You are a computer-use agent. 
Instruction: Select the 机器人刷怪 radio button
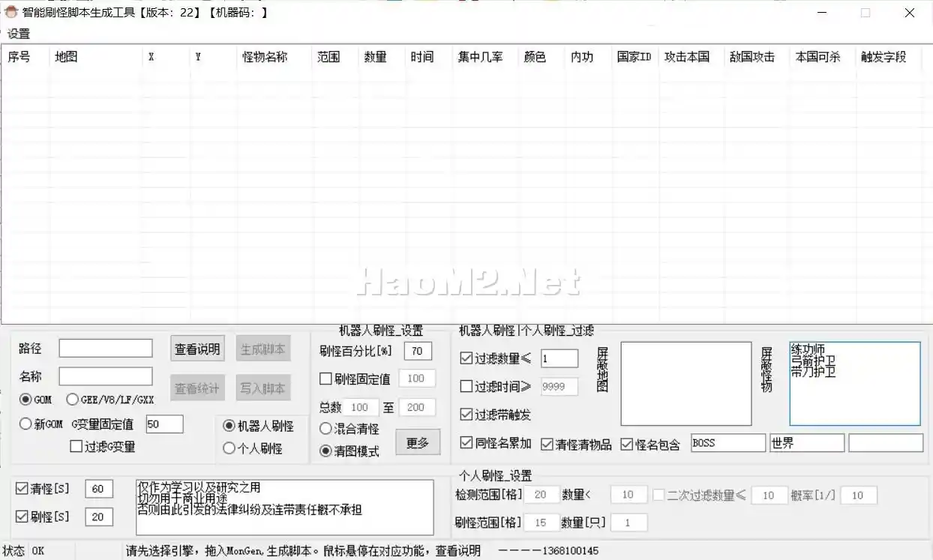coord(259,426)
